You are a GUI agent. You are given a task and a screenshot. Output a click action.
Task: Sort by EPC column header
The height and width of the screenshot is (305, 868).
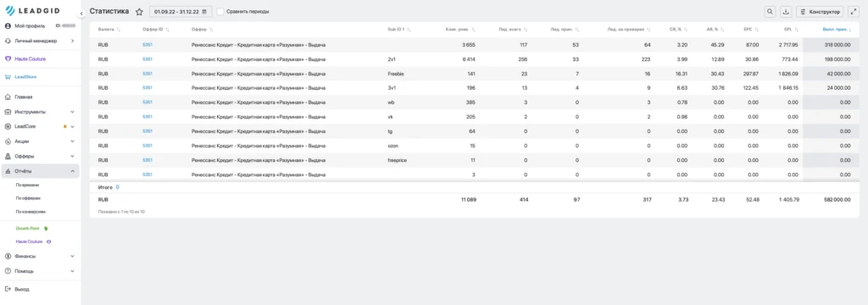(752, 30)
